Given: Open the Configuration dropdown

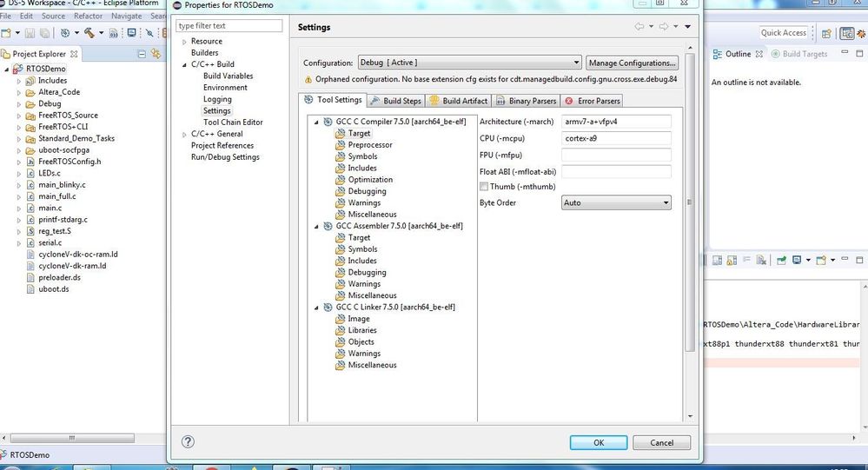Looking at the screenshot, I should tap(469, 63).
